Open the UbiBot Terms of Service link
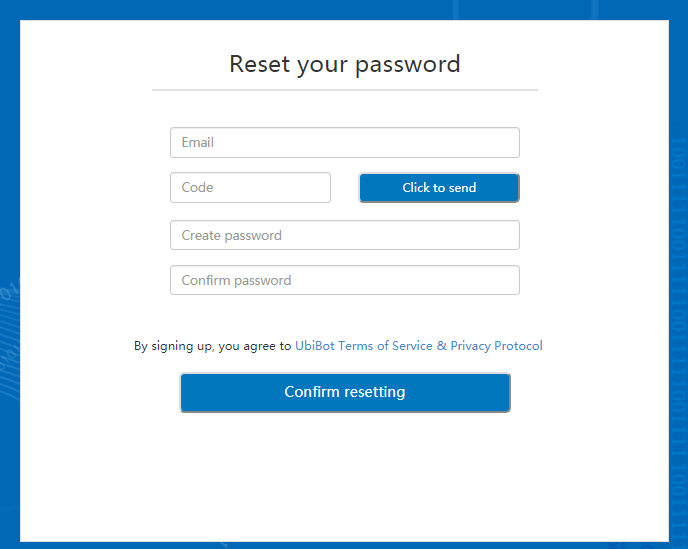The width and height of the screenshot is (688, 549). click(x=364, y=346)
